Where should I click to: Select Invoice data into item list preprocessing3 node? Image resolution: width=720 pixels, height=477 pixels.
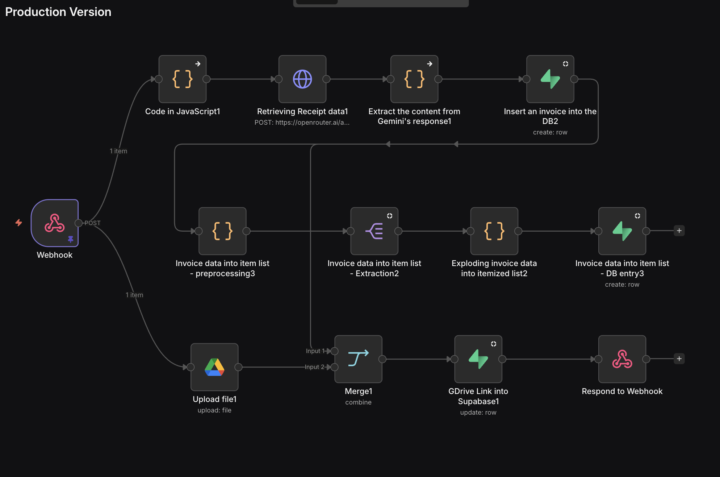coord(222,231)
